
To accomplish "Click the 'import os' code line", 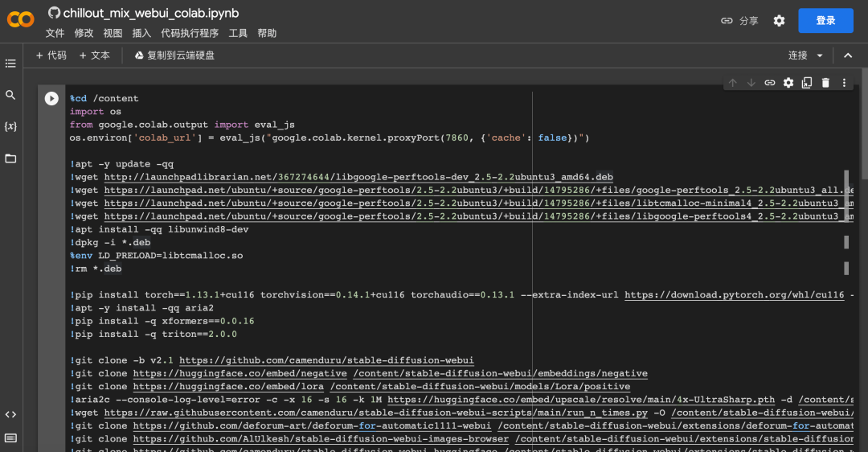I will click(x=95, y=111).
